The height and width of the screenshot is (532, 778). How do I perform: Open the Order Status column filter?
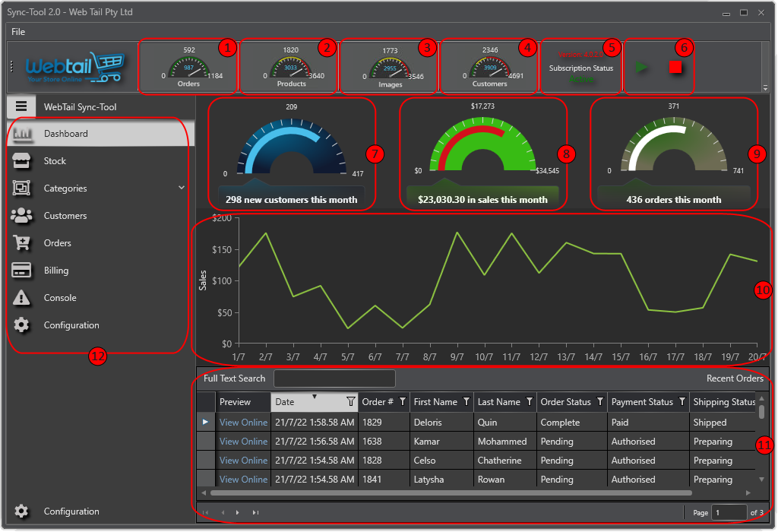600,402
